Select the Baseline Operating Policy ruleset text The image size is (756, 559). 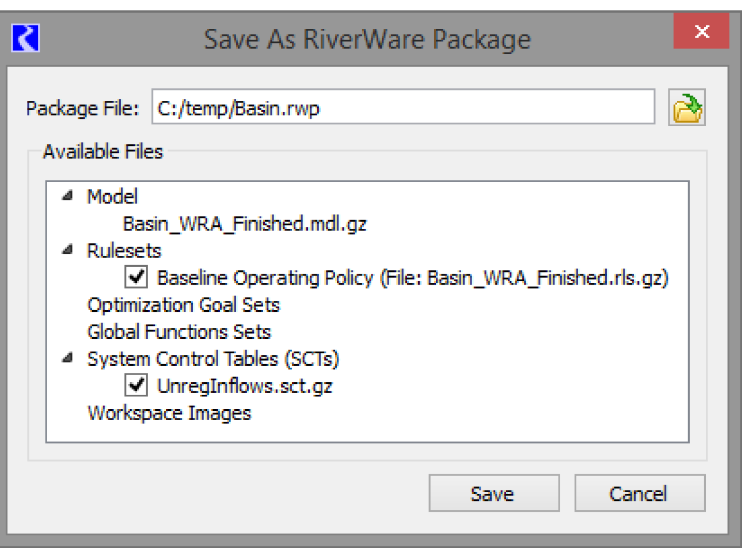pyautogui.click(x=412, y=278)
